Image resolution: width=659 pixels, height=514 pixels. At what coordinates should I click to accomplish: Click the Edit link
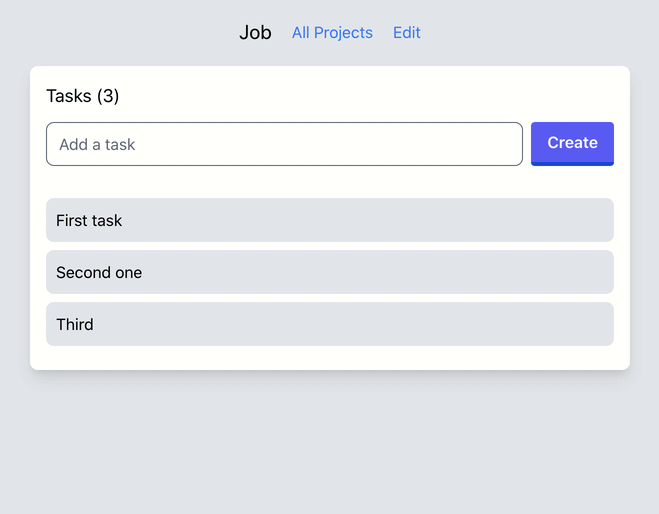(406, 33)
